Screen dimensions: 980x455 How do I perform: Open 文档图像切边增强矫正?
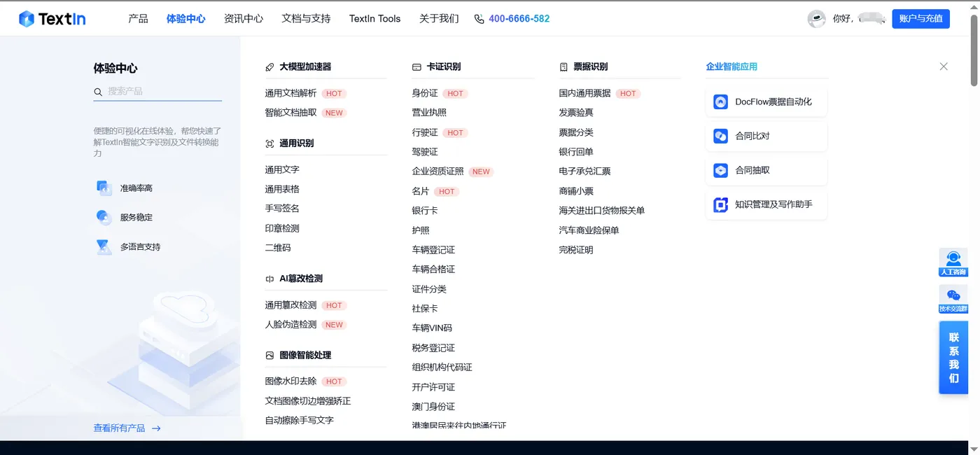[x=308, y=401]
